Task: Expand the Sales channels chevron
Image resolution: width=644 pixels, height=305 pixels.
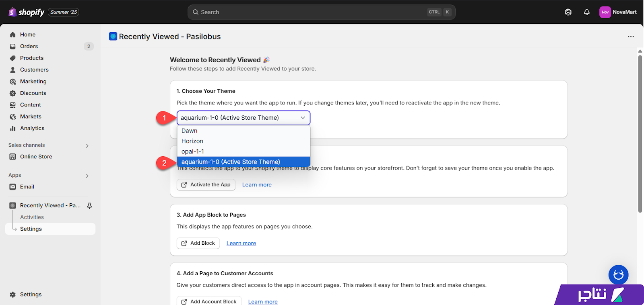Action: [x=87, y=145]
